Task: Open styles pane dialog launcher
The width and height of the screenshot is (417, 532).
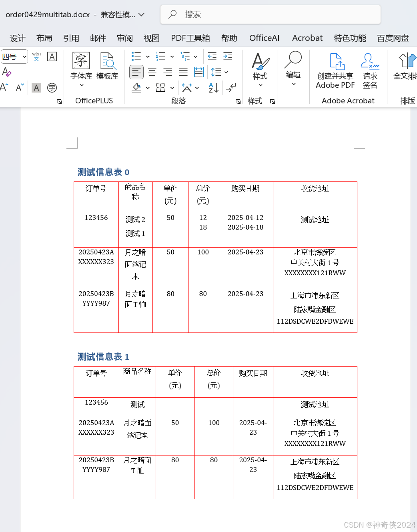Action: (273, 101)
